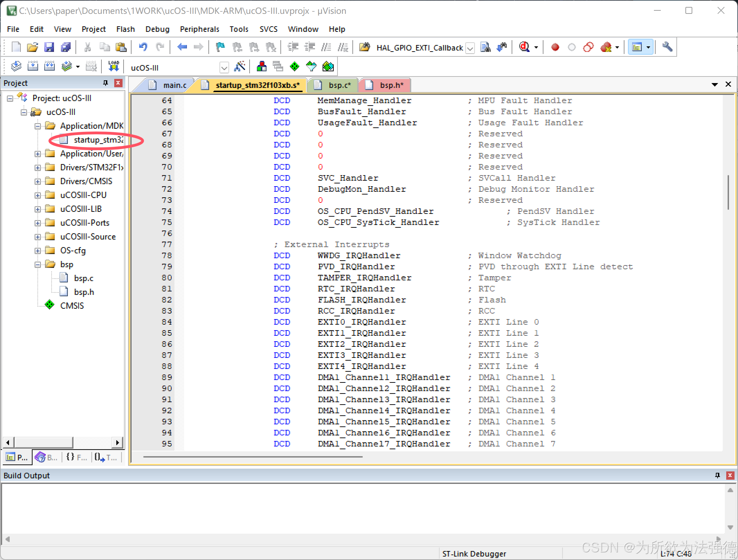Open the Configure dialog with wrench icon
The height and width of the screenshot is (560, 738).
click(x=668, y=47)
